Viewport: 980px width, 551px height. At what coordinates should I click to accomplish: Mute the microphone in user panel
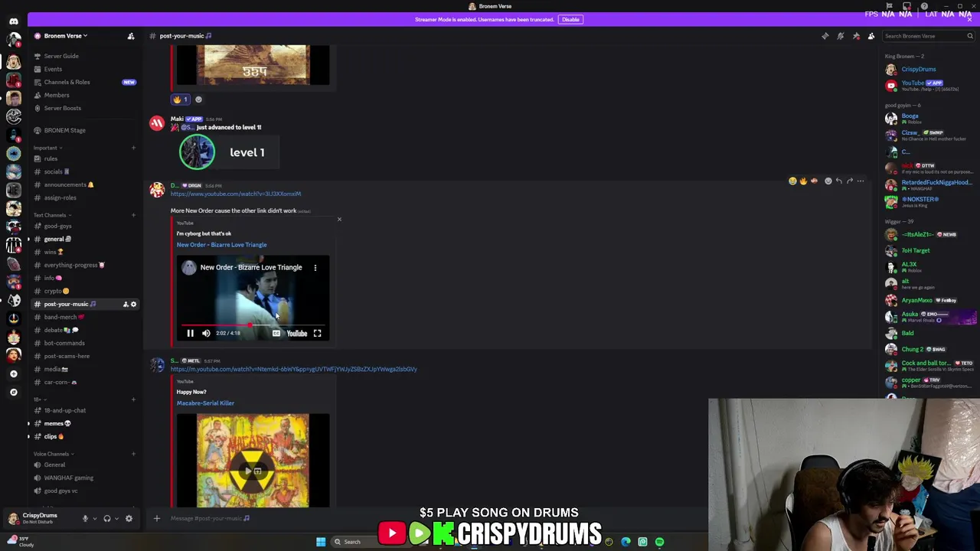coord(85,519)
